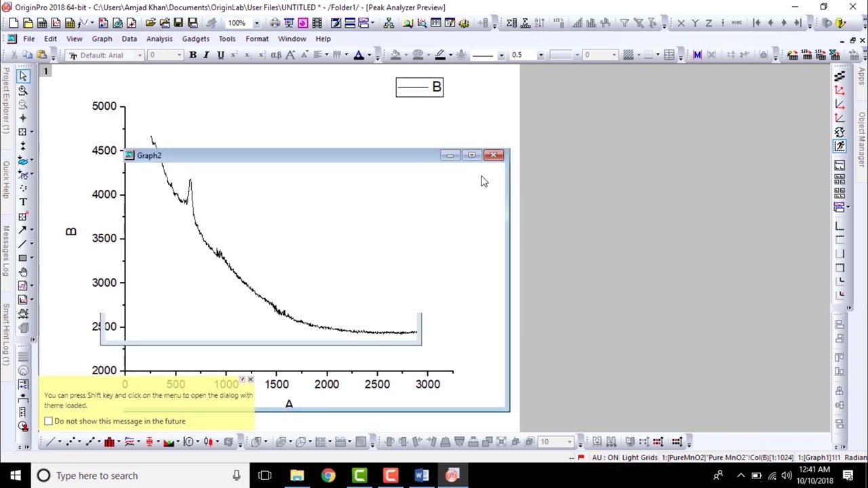Open the Object Manager side tab
The height and width of the screenshot is (488, 868).
862,139
